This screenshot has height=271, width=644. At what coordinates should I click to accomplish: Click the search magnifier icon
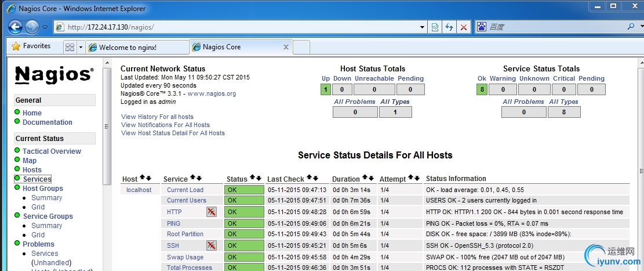[631, 27]
